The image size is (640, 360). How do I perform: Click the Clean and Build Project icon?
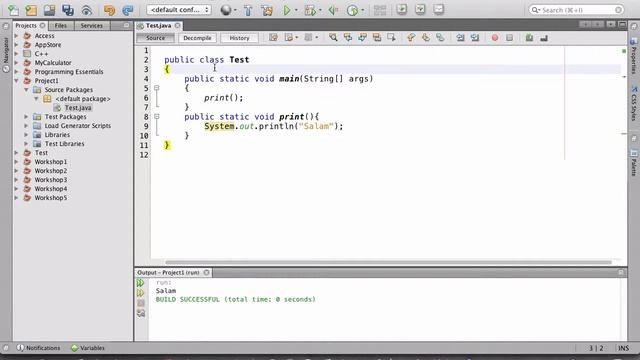coord(267,10)
